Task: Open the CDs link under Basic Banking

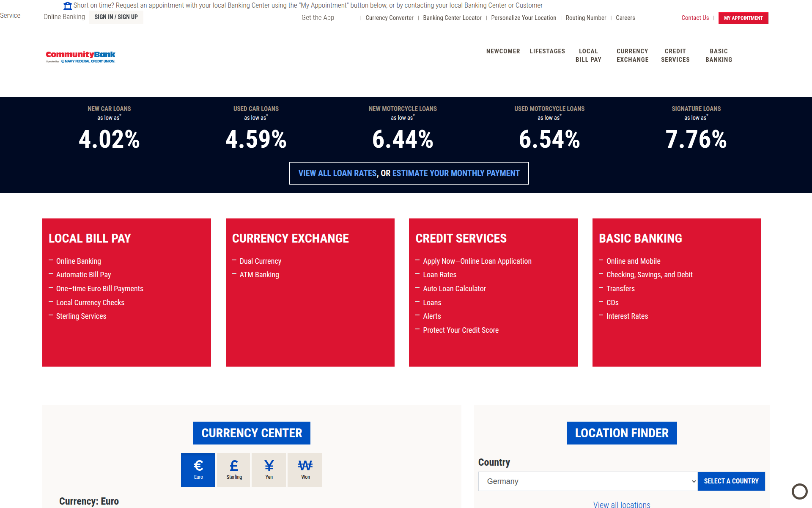Action: pyautogui.click(x=612, y=303)
